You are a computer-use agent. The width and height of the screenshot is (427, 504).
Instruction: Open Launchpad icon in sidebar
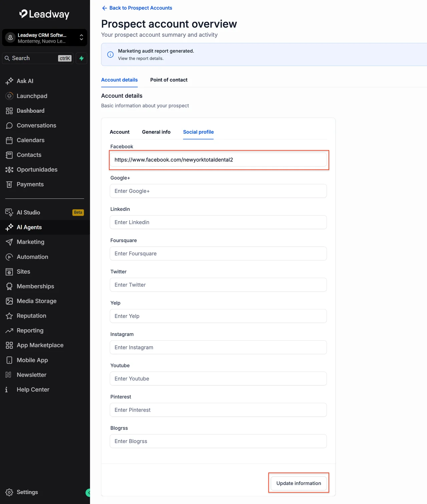coord(9,96)
